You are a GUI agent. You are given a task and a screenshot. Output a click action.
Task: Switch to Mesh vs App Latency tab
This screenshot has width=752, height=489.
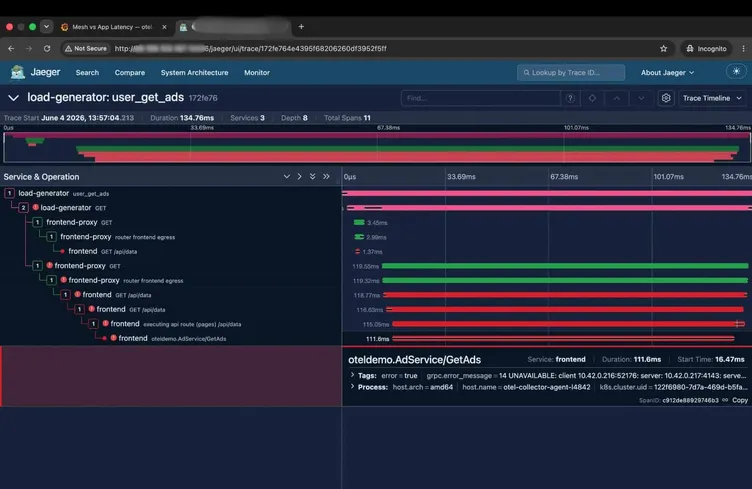tap(111, 27)
